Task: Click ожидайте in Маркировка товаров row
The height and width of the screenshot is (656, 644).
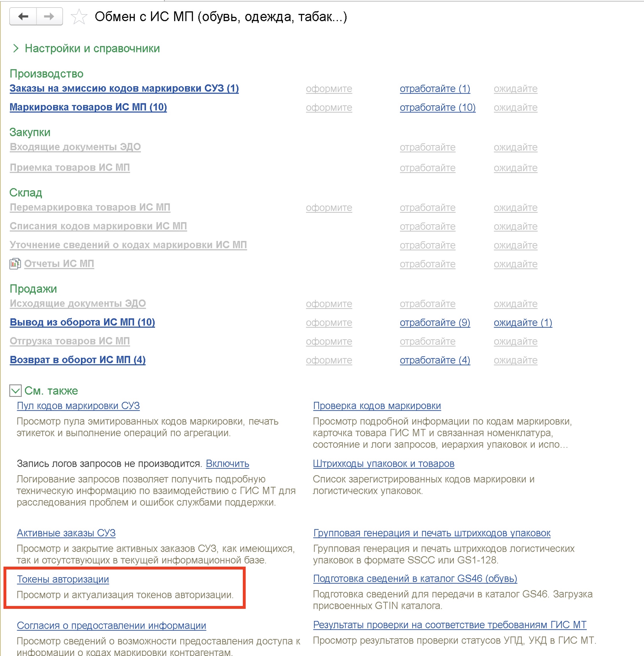Action: (515, 108)
